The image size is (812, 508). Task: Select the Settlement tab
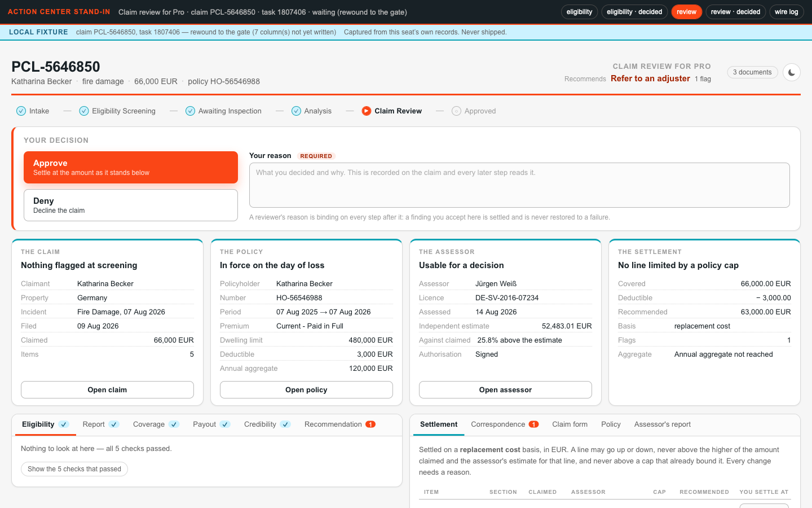pyautogui.click(x=439, y=424)
